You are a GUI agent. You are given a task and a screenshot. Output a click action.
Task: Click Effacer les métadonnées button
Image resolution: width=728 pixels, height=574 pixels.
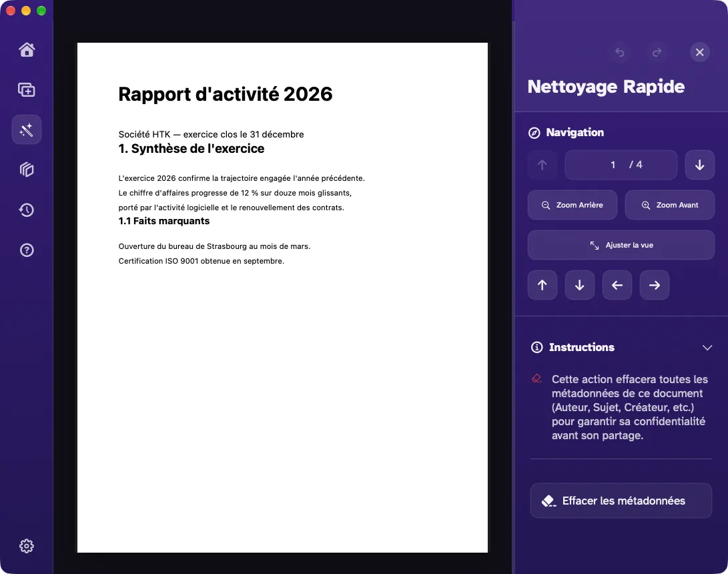point(621,501)
